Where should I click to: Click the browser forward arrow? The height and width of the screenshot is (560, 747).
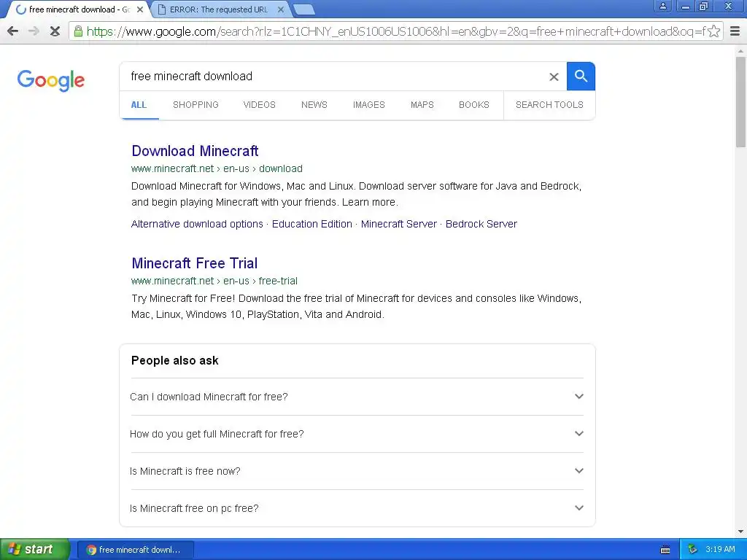tap(34, 31)
